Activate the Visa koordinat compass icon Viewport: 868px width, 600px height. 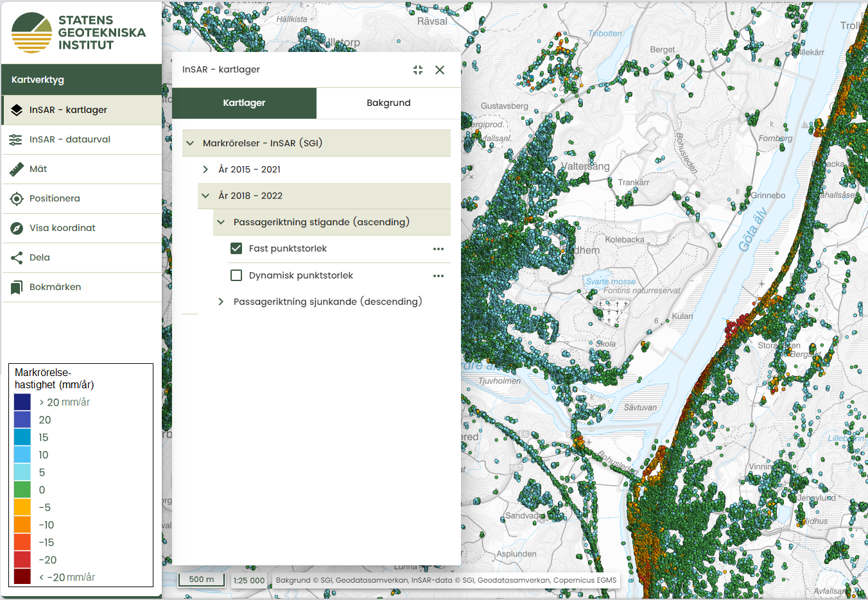pyautogui.click(x=17, y=228)
